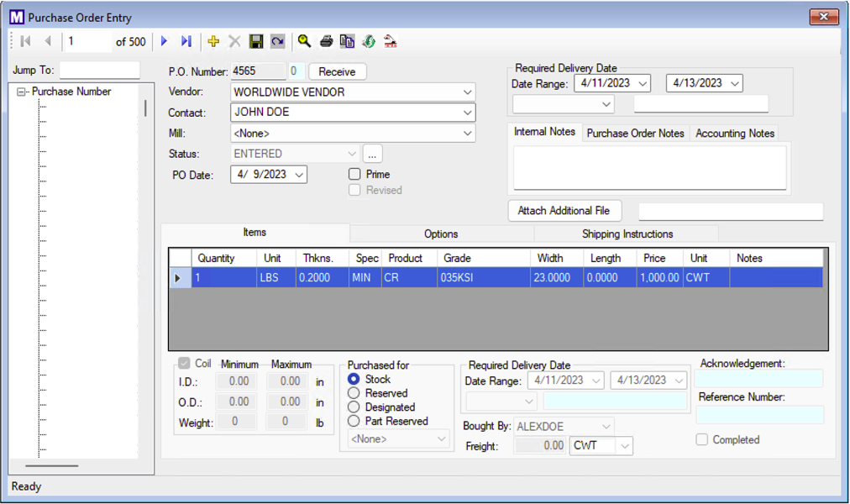Click the Jump To input field

coord(99,71)
